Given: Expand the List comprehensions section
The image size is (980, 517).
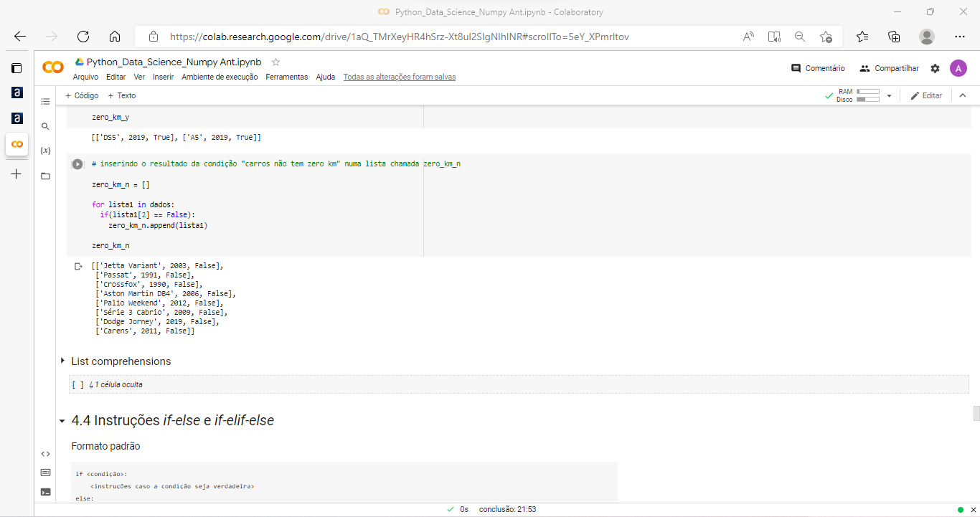Looking at the screenshot, I should pyautogui.click(x=63, y=361).
